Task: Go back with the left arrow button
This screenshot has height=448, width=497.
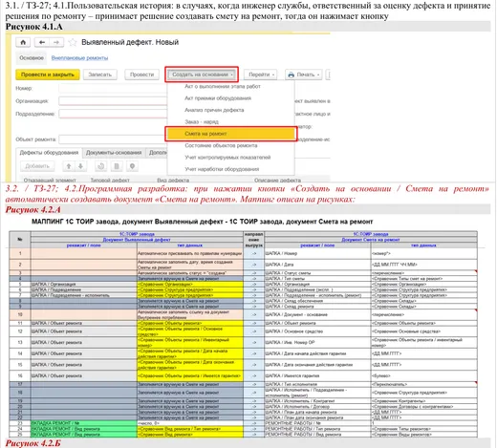Action: tap(42, 42)
